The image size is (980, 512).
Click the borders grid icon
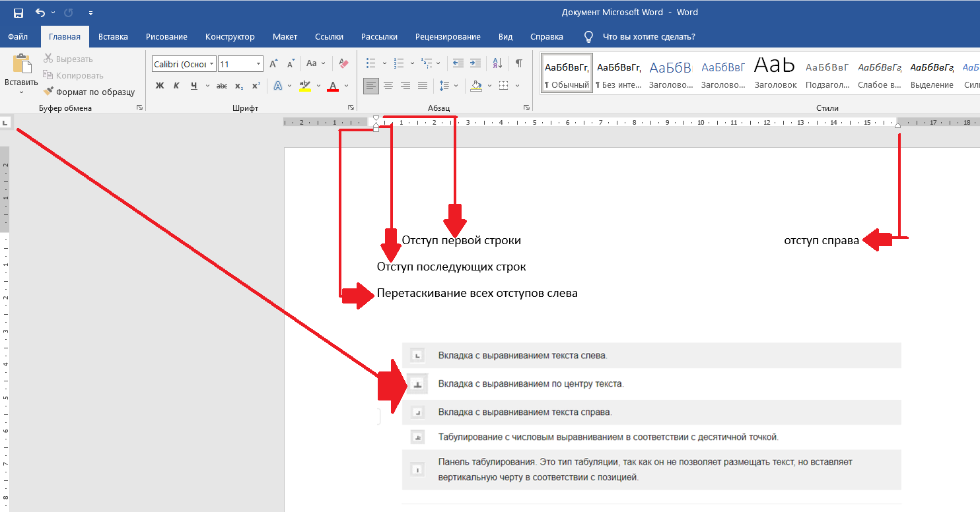click(x=504, y=86)
